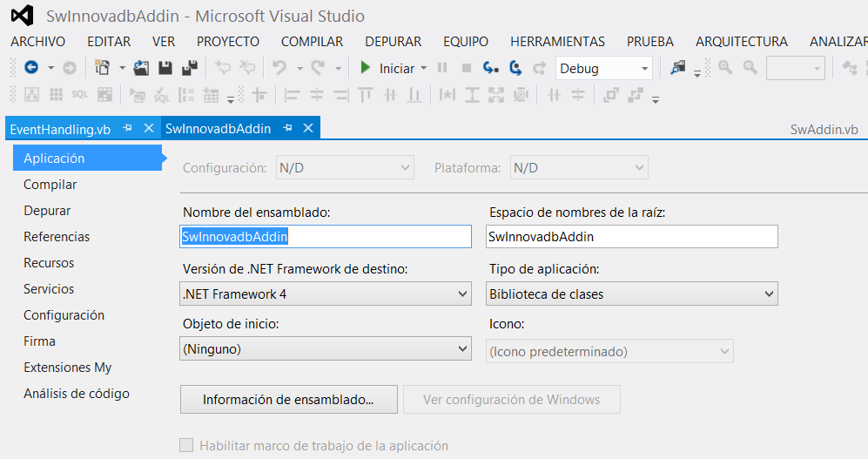Viewport: 868px width, 459px height.
Task: Click the Save (single disk) icon
Action: 165,68
